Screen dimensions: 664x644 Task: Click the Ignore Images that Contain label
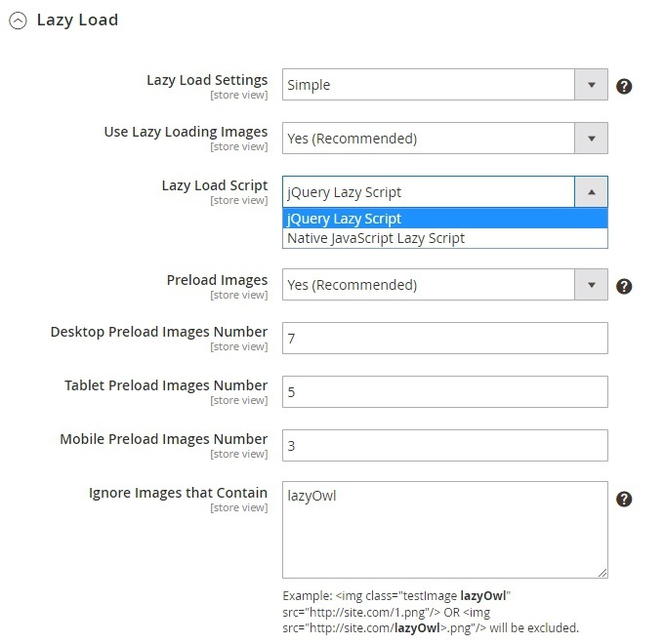pos(178,493)
